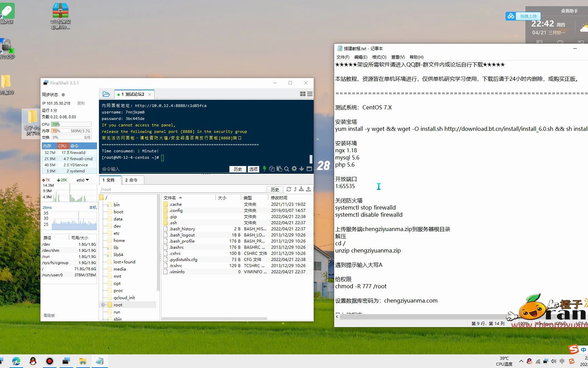Open the FinalShell hamburger menu icon
This screenshot has width=588, height=368.
(x=310, y=94)
